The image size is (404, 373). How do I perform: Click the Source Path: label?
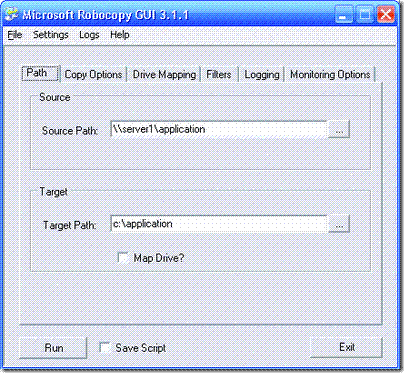(x=70, y=130)
